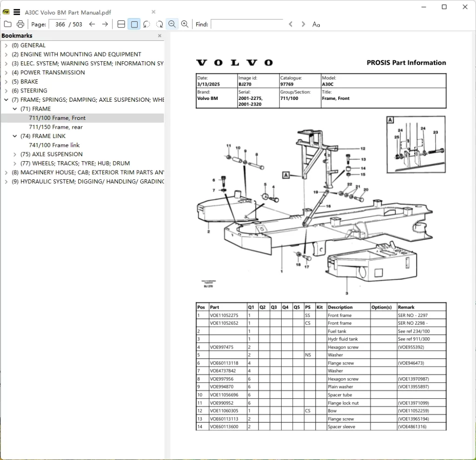Viewport: 476px width, 460px height.
Task: Click the Flange lock nut description
Action: 343,403
